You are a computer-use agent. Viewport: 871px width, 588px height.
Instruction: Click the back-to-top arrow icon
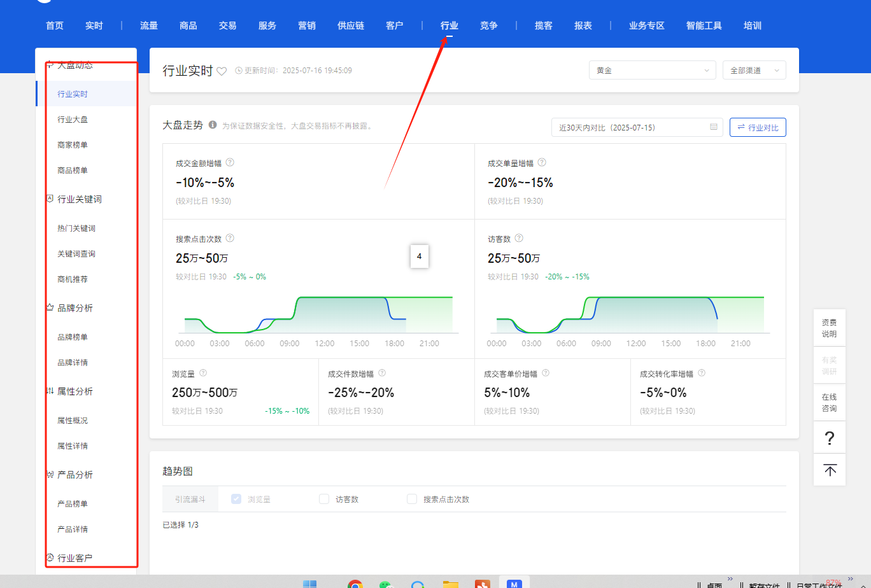click(830, 470)
